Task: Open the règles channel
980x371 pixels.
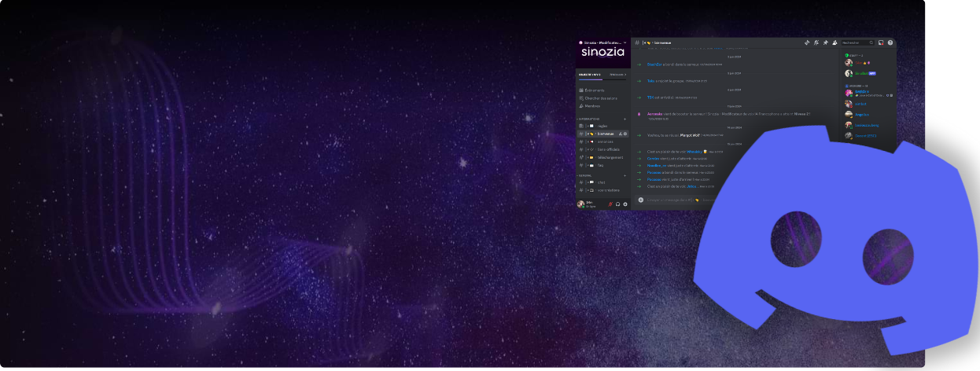Action: [x=601, y=126]
